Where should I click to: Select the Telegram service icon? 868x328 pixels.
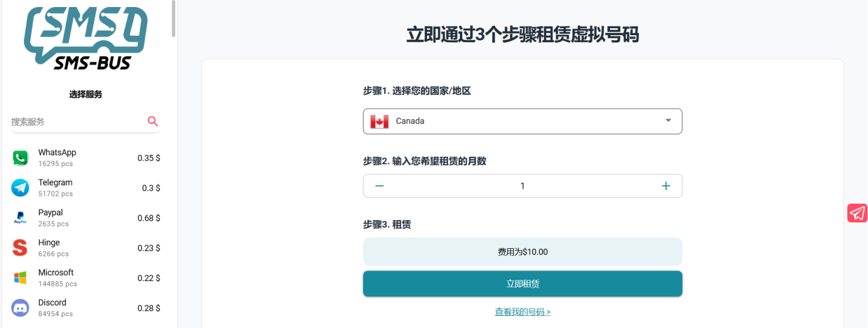point(20,188)
